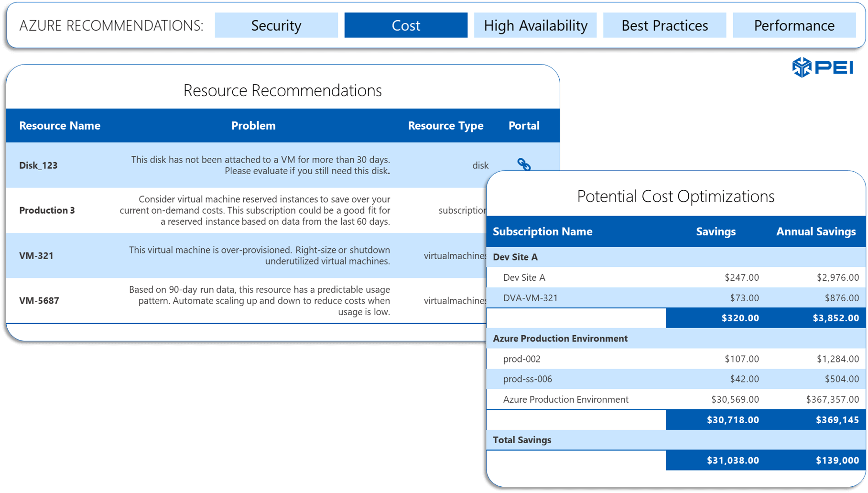
Task: Click the $320.00 subtotal cell
Action: point(740,318)
